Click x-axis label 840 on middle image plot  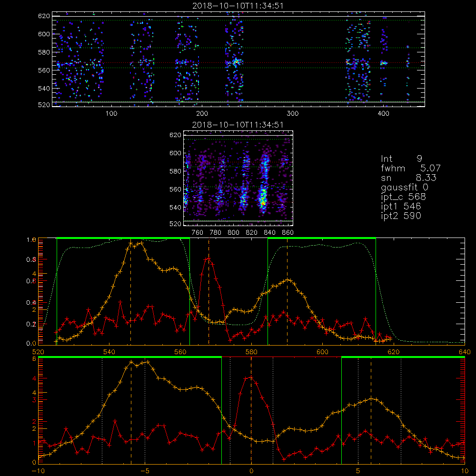coord(269,233)
